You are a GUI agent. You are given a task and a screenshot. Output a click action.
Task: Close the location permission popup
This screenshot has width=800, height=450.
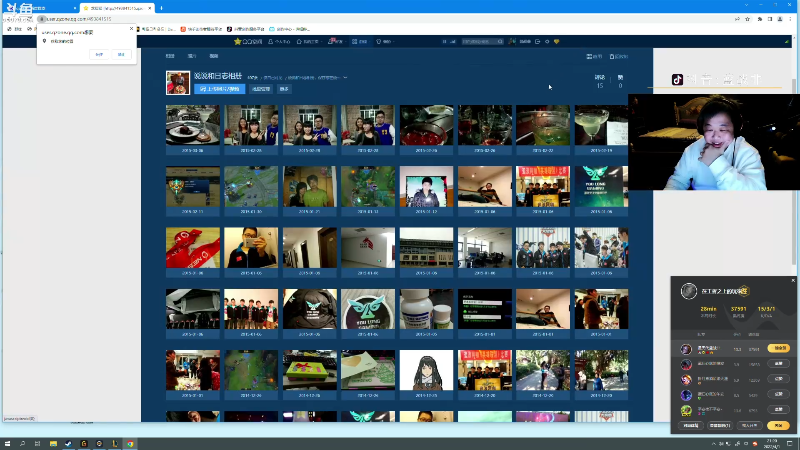click(x=131, y=29)
